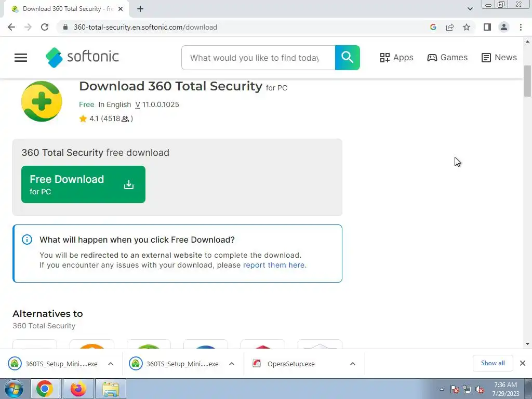Click the Free price label
The image size is (532, 399).
[x=87, y=104]
